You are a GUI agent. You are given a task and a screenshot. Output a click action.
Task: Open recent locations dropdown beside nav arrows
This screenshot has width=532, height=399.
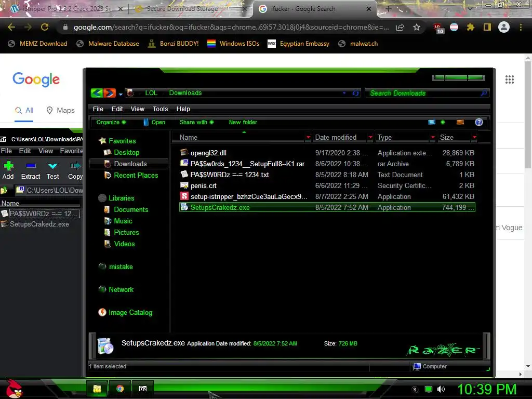pyautogui.click(x=121, y=94)
